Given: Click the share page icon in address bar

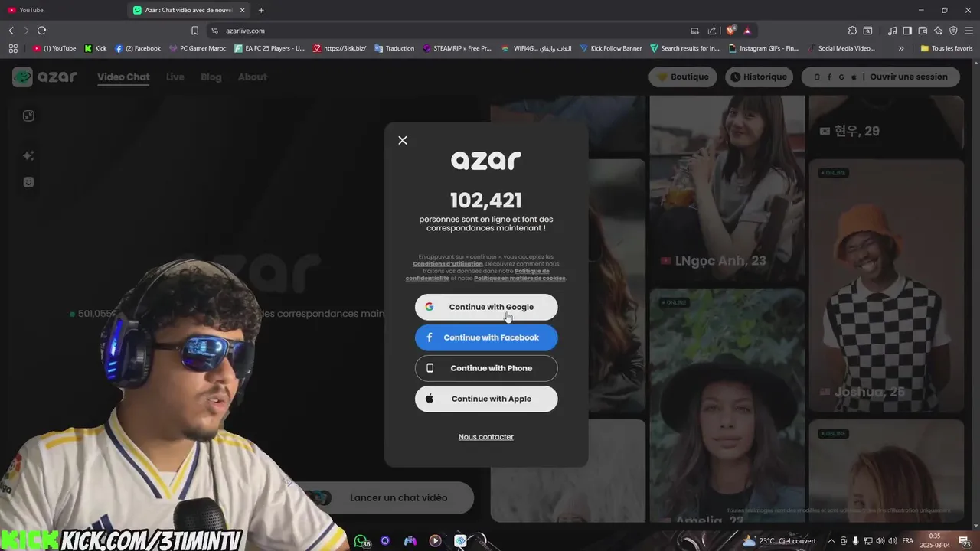Looking at the screenshot, I should [x=712, y=31].
